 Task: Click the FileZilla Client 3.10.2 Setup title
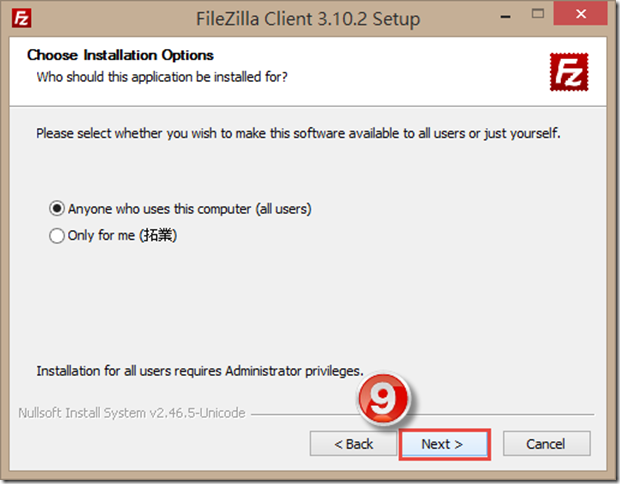click(x=308, y=19)
